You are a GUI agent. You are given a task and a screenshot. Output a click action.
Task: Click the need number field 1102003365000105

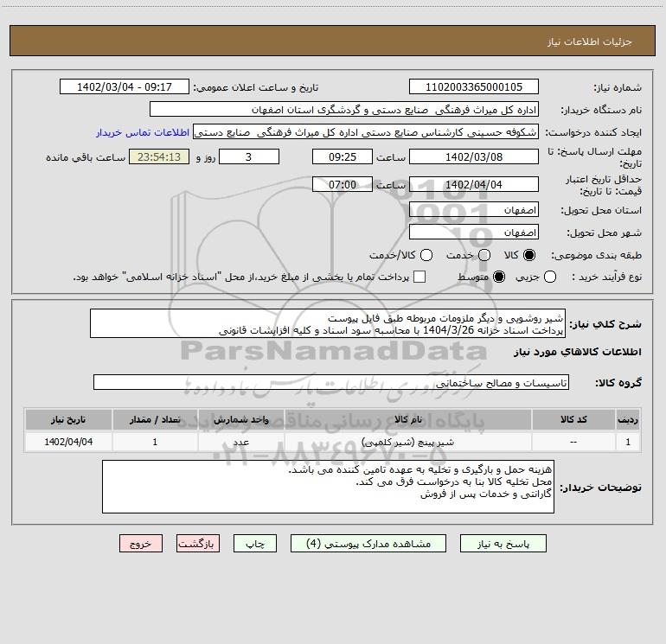(474, 86)
